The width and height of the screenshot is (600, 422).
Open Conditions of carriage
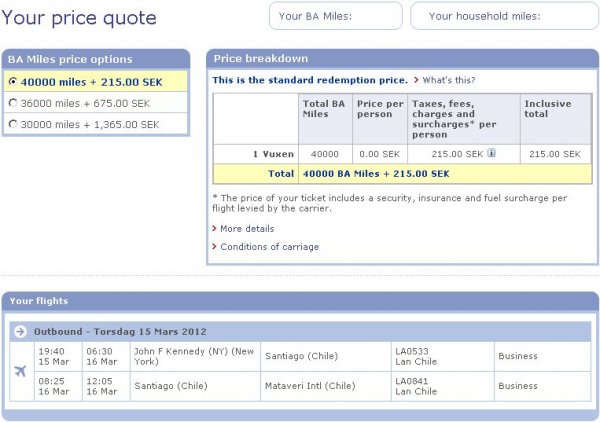click(x=270, y=247)
